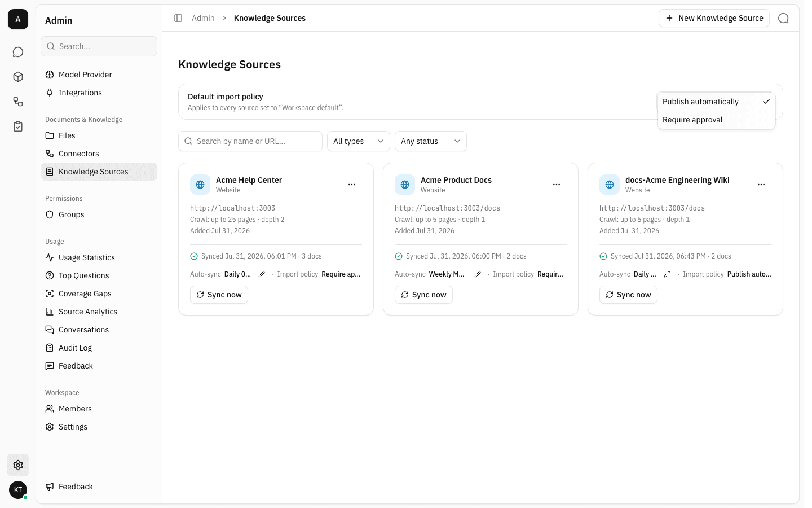Click docs-Acme Engineering Wiki card title
Screen dimensions: 812x508
tap(677, 180)
